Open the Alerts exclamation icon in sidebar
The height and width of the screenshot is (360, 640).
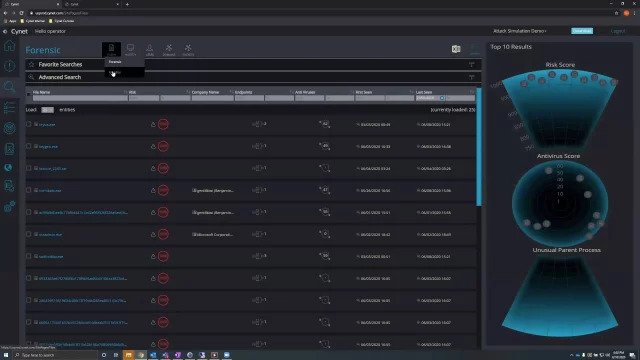click(9, 66)
